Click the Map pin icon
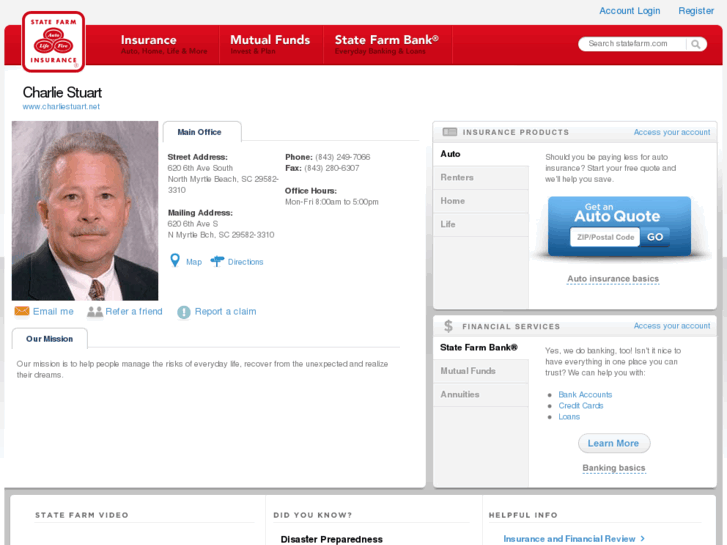 pyautogui.click(x=175, y=261)
